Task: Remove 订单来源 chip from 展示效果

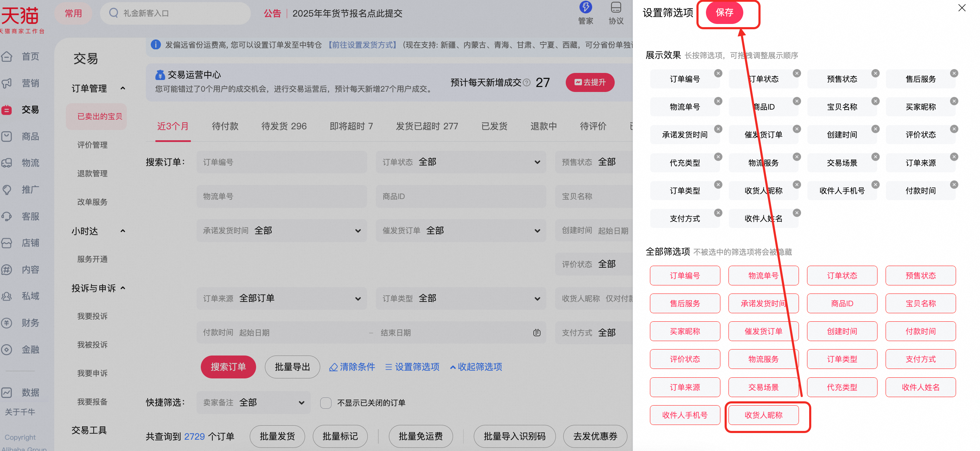Action: pyautogui.click(x=954, y=157)
